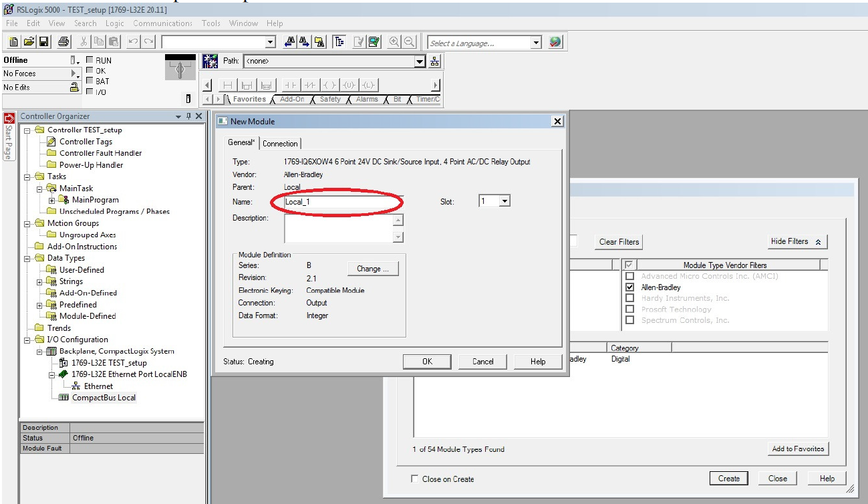
Task: Click the Clear Filters button
Action: 619,242
